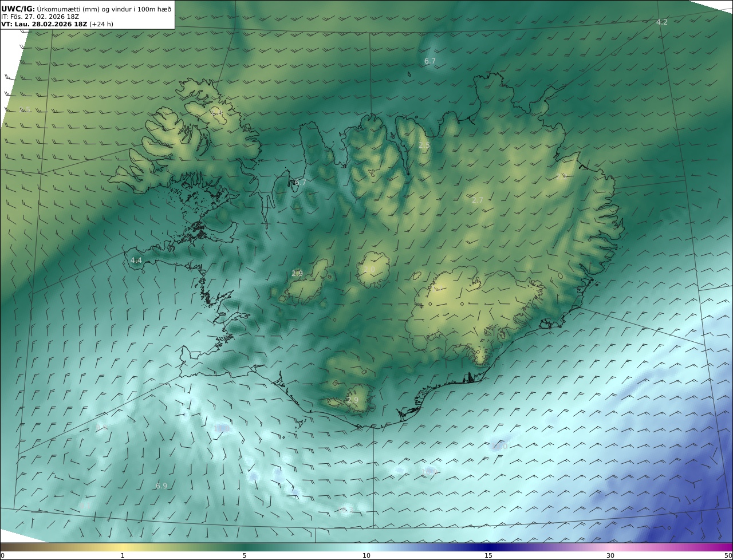Click the 4.2 value near the top-right map corner
The image size is (733, 560).
pos(661,22)
